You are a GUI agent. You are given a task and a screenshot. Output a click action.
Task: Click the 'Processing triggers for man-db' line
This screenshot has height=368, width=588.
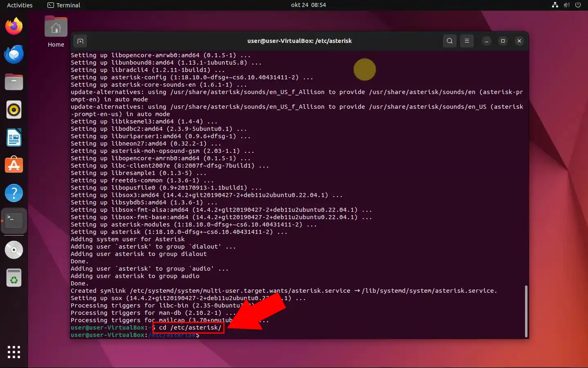153,313
